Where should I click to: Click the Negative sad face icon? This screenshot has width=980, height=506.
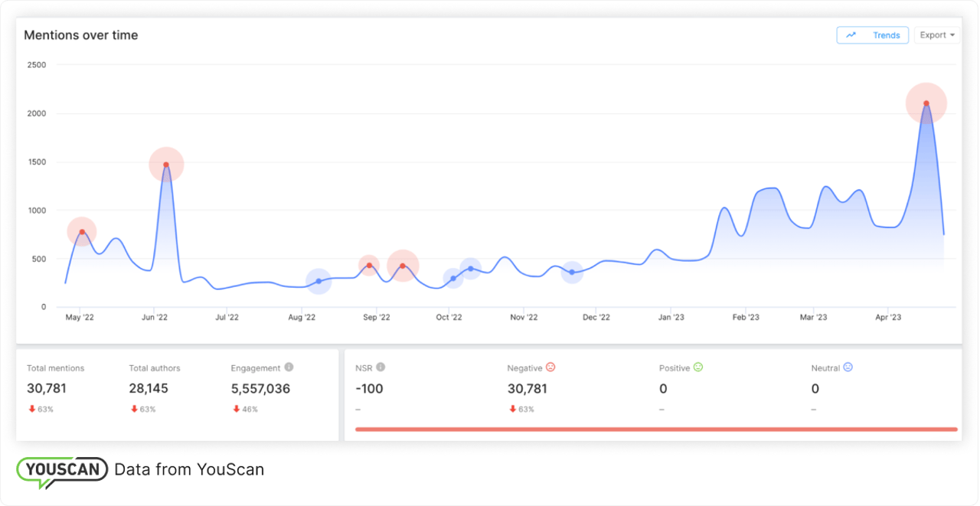click(x=550, y=367)
